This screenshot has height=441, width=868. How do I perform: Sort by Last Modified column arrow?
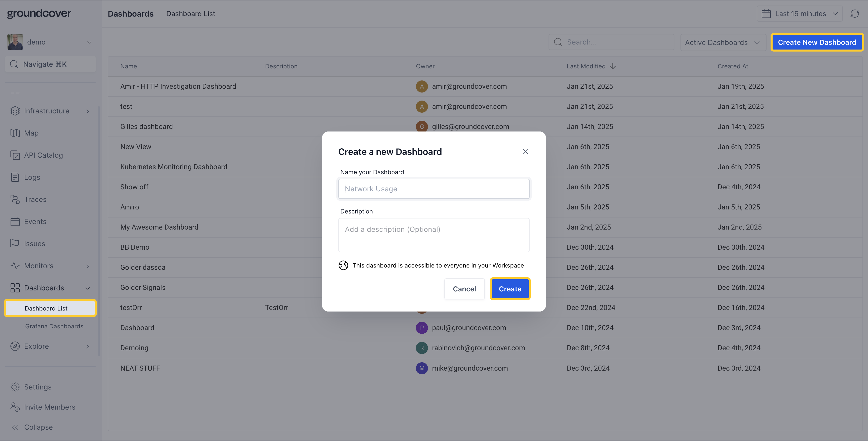click(x=612, y=66)
